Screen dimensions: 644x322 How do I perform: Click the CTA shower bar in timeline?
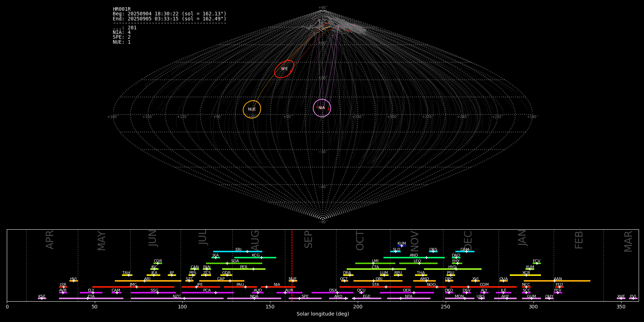[x=376, y=269]
